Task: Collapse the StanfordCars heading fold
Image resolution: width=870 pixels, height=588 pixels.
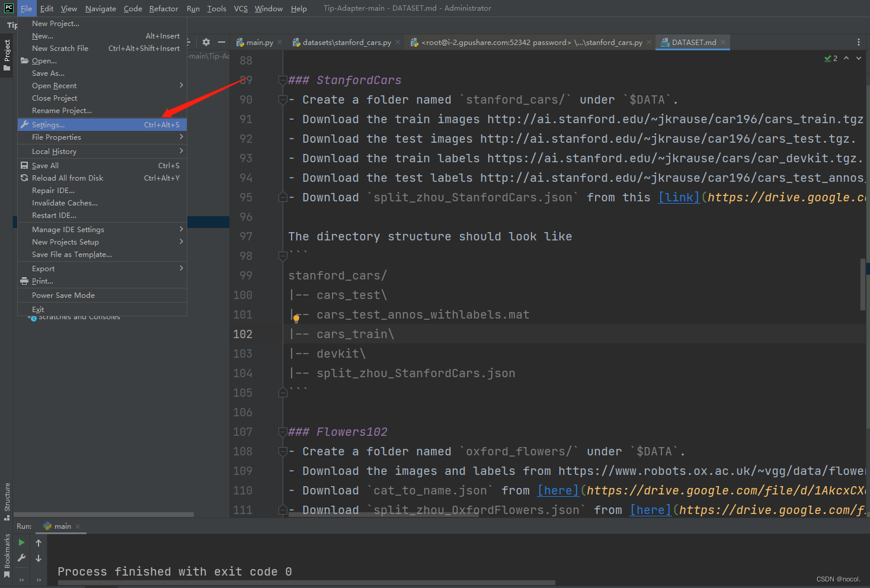Action: tap(283, 80)
